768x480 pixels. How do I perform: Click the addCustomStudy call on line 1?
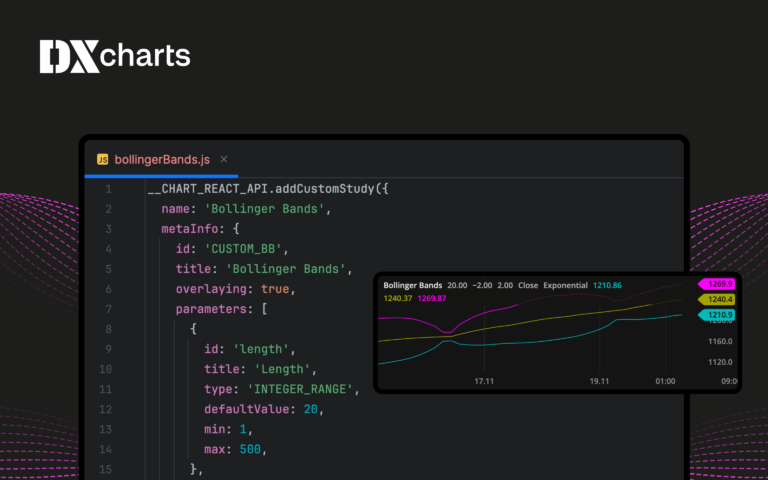(x=324, y=189)
